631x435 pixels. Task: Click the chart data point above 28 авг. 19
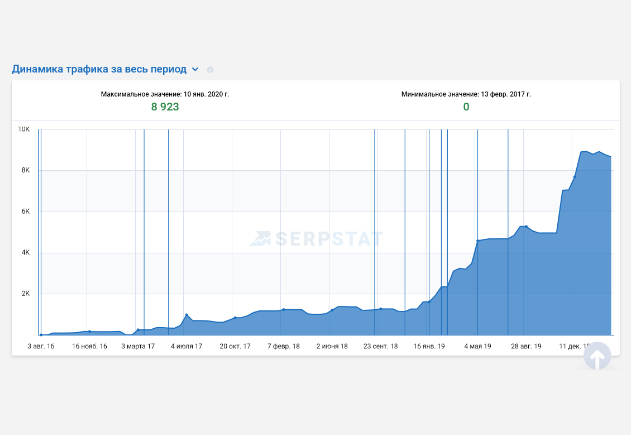526,226
